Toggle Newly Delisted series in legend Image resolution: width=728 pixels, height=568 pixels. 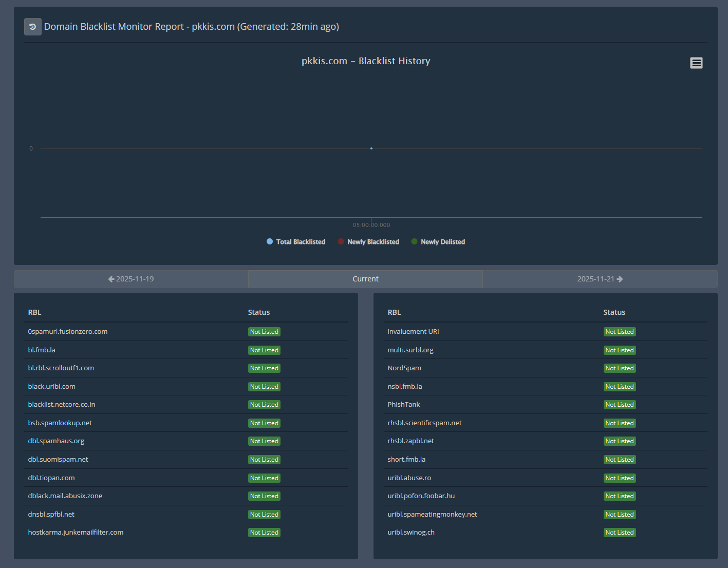pyautogui.click(x=442, y=242)
